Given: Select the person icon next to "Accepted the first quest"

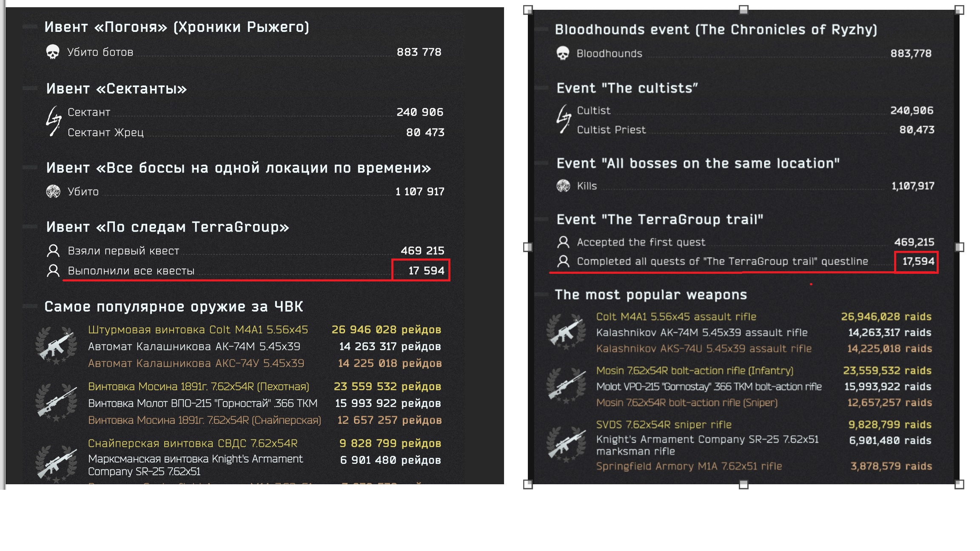Looking at the screenshot, I should 563,242.
